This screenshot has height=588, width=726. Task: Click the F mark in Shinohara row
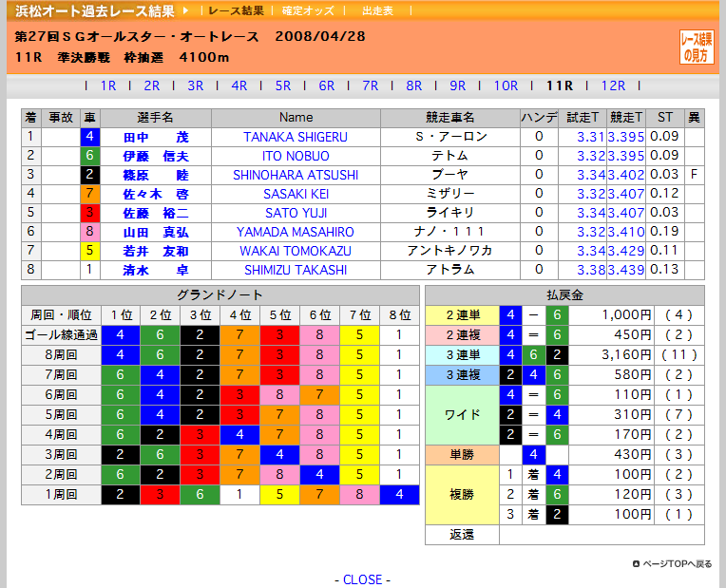(x=694, y=175)
